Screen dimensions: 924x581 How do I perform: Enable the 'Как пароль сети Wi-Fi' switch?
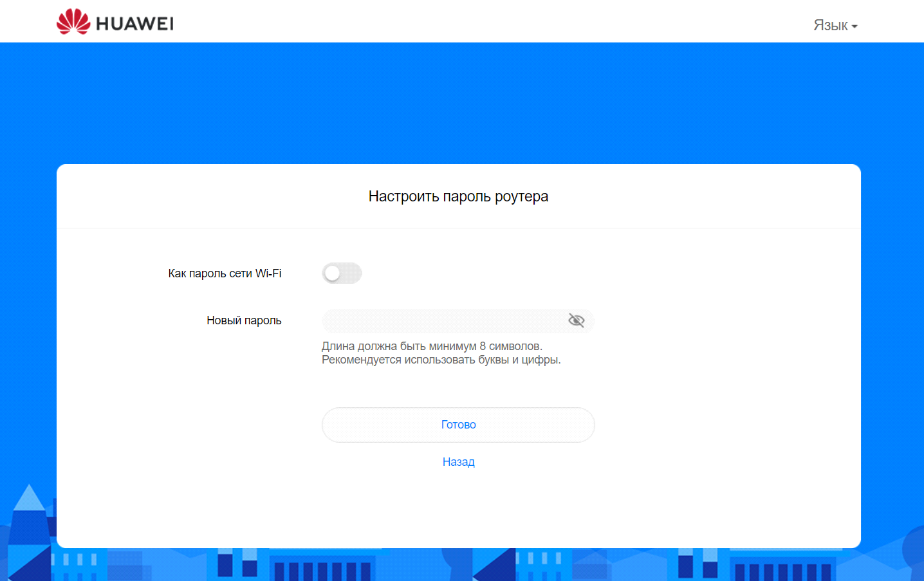342,273
